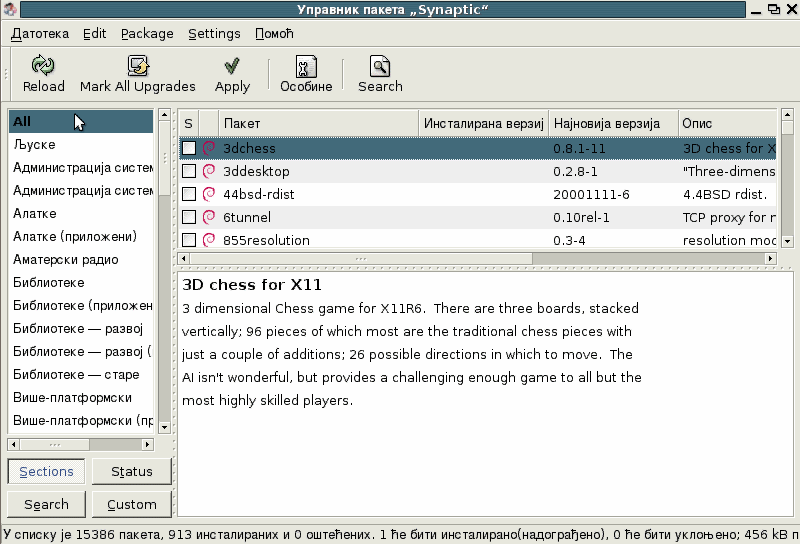Click the Search magnifier toolbar icon
Screen dimensions: 800x544
point(380,66)
